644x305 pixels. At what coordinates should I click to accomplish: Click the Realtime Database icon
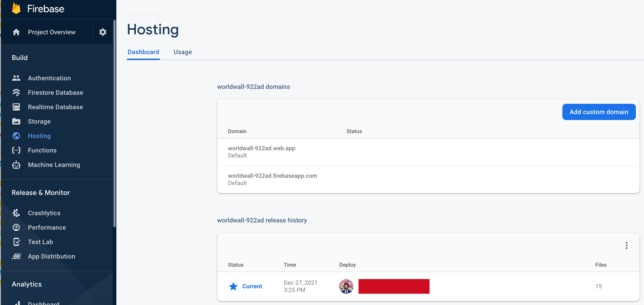[16, 107]
